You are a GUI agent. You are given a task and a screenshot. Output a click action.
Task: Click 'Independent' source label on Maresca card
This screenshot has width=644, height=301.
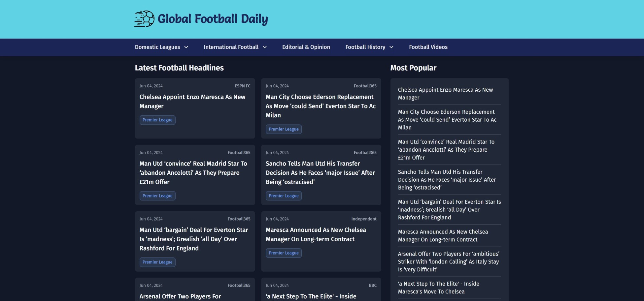[x=364, y=219]
